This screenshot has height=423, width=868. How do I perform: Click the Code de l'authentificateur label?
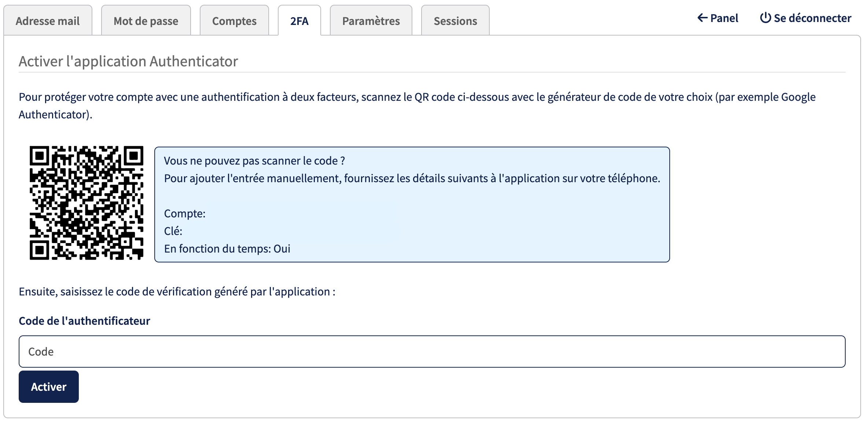pyautogui.click(x=84, y=321)
